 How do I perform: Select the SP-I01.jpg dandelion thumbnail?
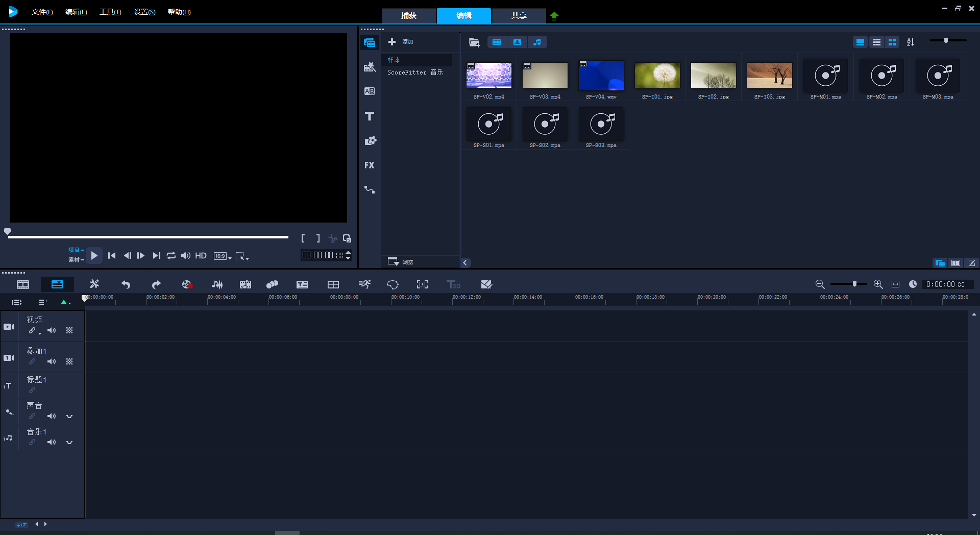coord(657,76)
